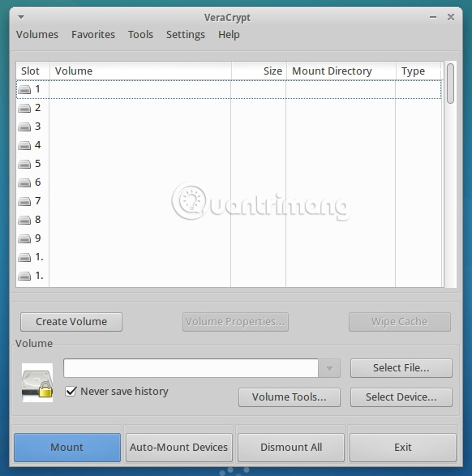Click the Select Device button
Viewport: 472px width, 476px height.
401,397
